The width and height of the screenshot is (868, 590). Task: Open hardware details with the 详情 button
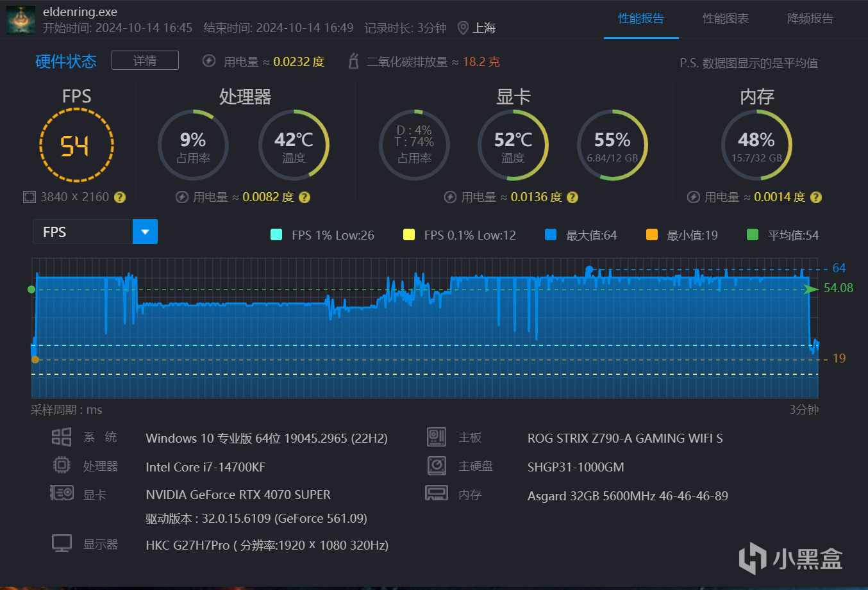(145, 60)
